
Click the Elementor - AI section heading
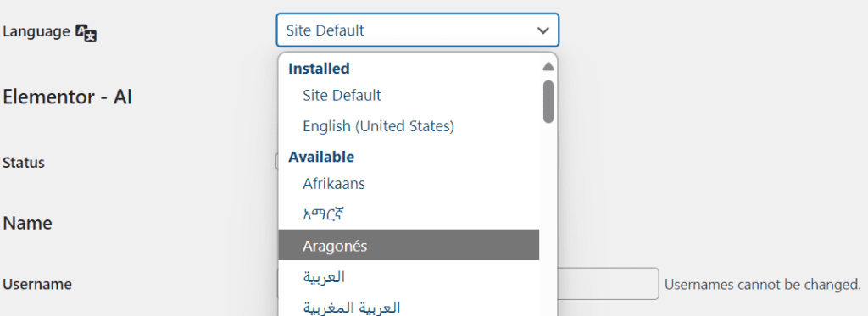tap(68, 97)
